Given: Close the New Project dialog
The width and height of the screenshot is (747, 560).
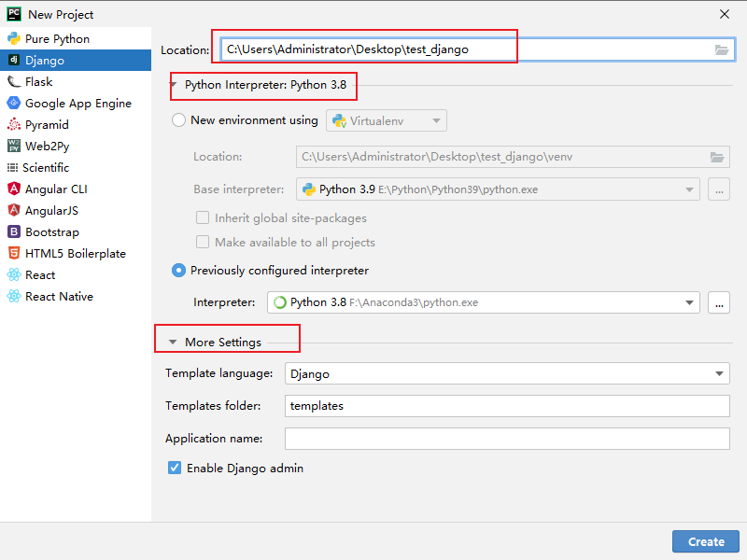Looking at the screenshot, I should pyautogui.click(x=725, y=14).
